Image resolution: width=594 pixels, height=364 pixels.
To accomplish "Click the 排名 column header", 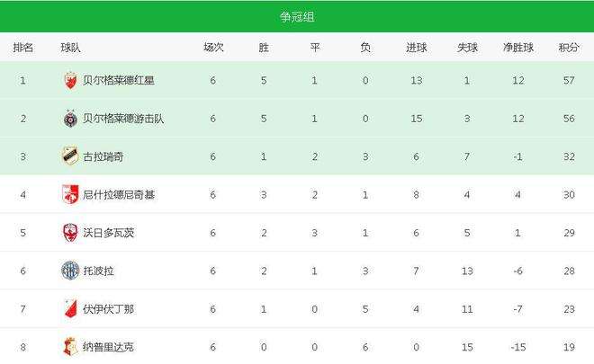I will click(x=23, y=48).
